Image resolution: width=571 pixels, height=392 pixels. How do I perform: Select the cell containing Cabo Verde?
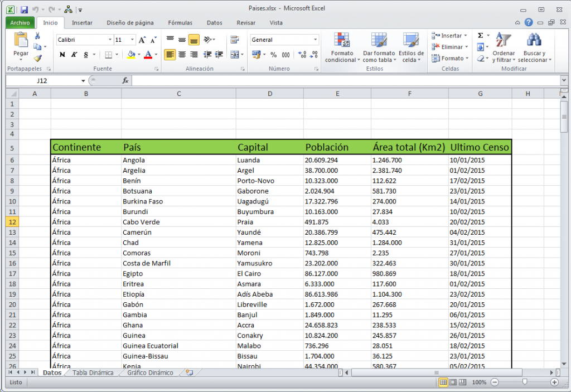178,222
